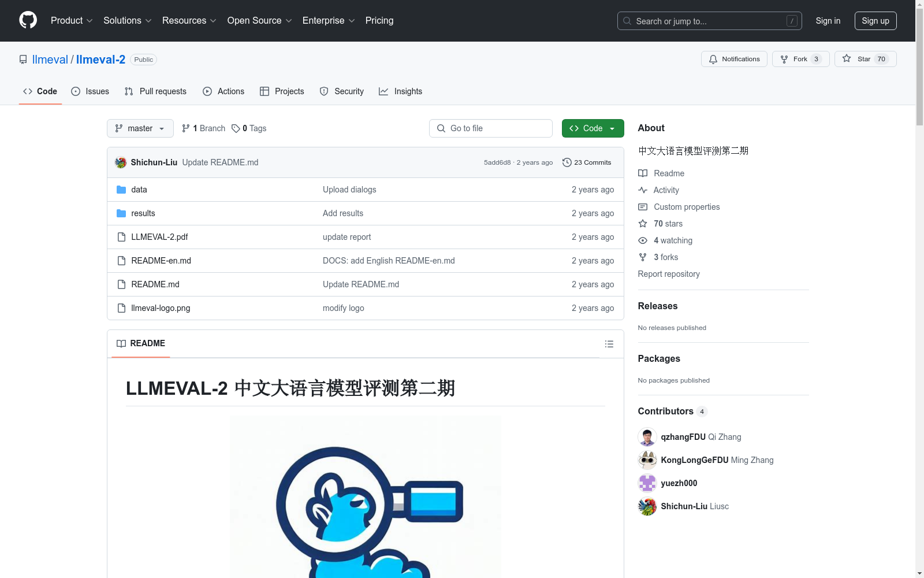Switch to the Insights tab
Screen dimensions: 924x578
400,91
